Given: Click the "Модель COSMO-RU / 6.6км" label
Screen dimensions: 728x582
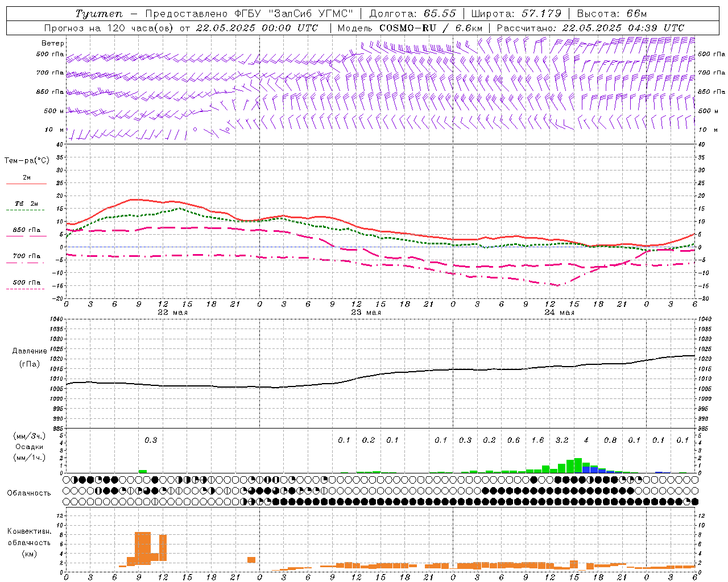Looking at the screenshot, I should (410, 28).
